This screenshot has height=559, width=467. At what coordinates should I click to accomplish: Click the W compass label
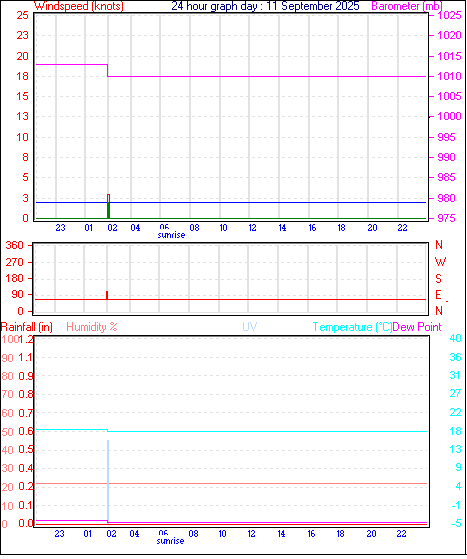(x=440, y=262)
